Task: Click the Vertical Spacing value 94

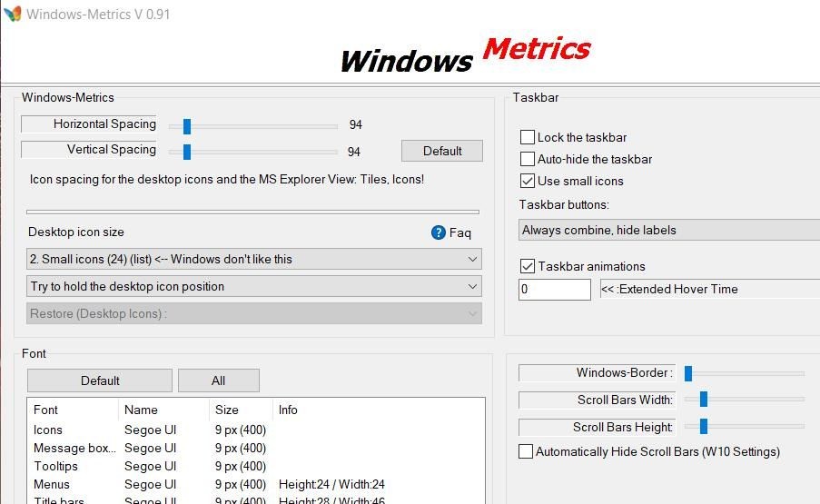Action: [x=354, y=152]
